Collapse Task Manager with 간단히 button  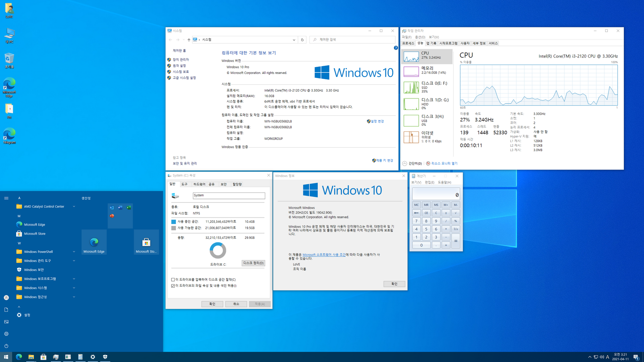412,163
